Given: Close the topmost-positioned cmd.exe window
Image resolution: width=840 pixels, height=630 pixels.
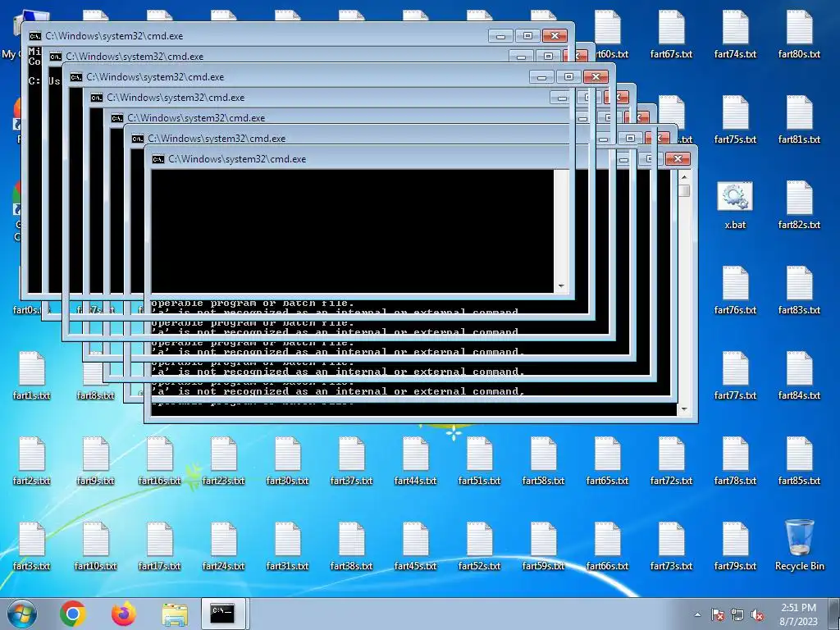Looking at the screenshot, I should [x=555, y=35].
